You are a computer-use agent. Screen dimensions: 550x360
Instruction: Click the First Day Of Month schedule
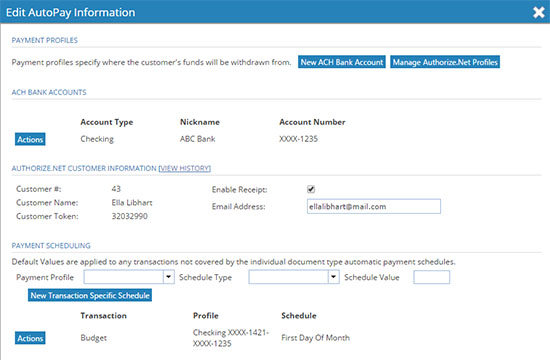point(315,338)
